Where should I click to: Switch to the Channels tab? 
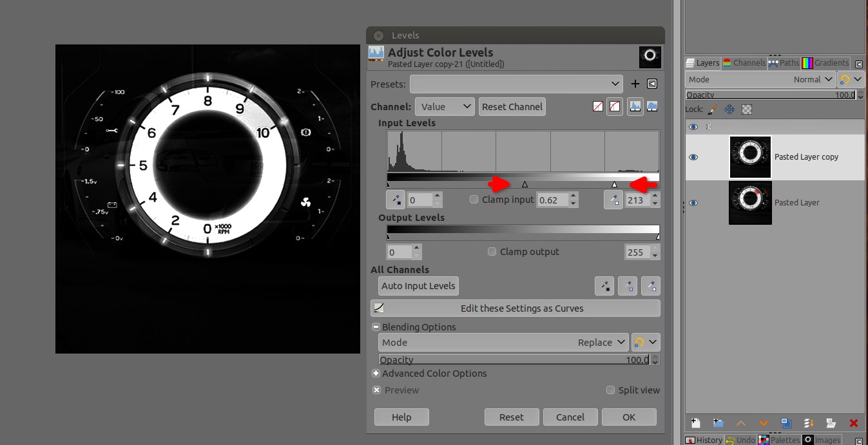coord(744,63)
